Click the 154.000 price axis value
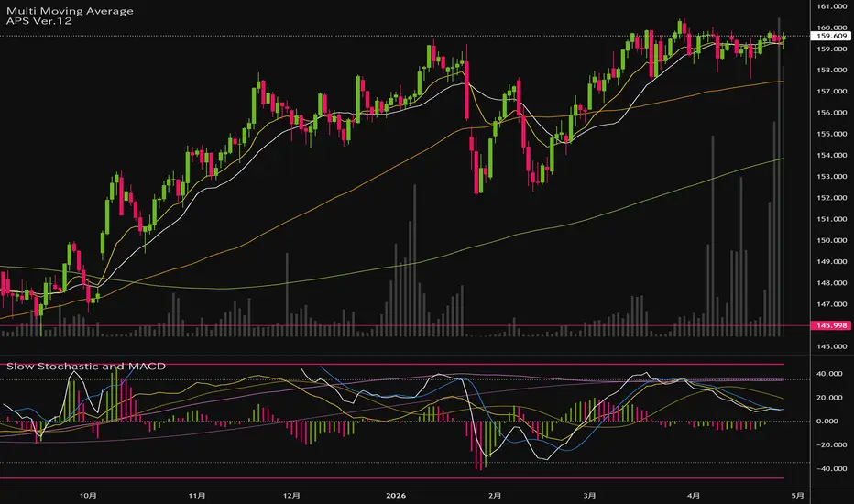854x504 pixels. [832, 155]
